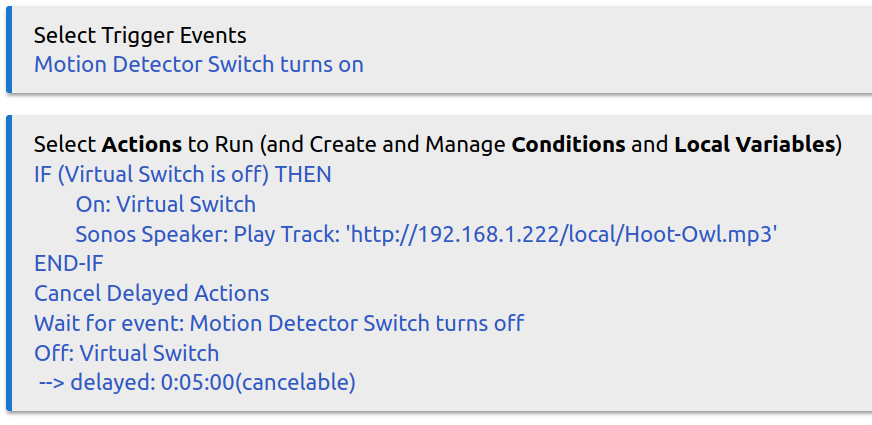This screenshot has width=872, height=425.
Task: Click the bold Actions word in heading
Action: tap(141, 145)
